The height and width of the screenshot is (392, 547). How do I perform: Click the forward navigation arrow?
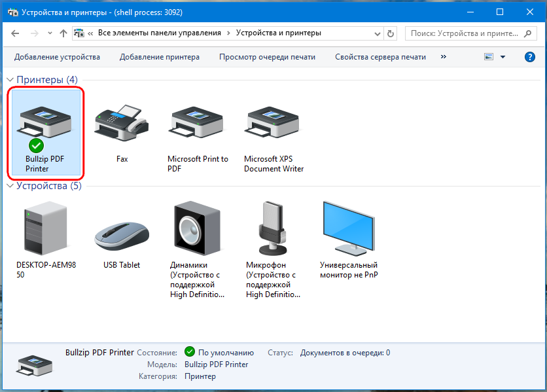[x=35, y=33]
